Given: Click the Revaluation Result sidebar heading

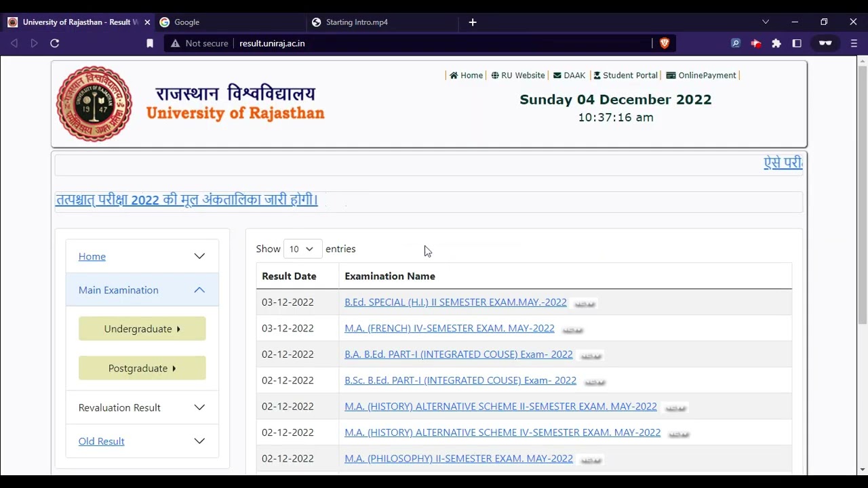Looking at the screenshot, I should point(119,407).
